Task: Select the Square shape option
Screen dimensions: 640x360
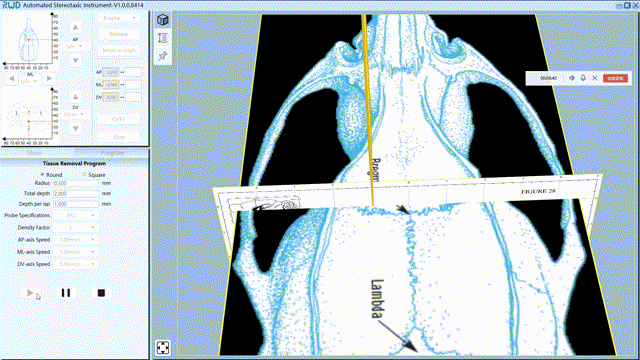Action: pyautogui.click(x=94, y=175)
